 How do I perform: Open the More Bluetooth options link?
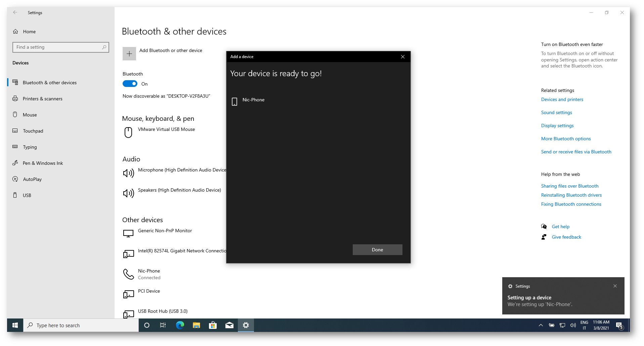(x=565, y=139)
